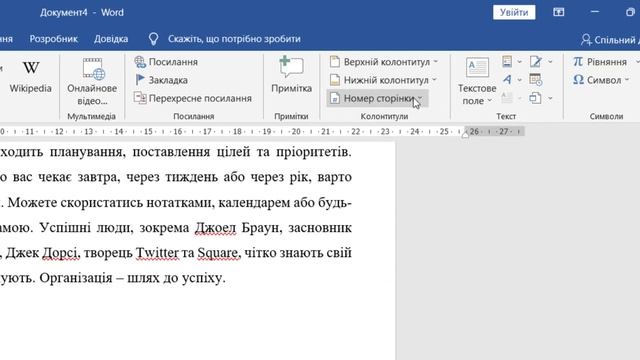This screenshot has width=640, height=360.
Task: Expand the Номер сторінки dropdown arrow
Action: 420,98
